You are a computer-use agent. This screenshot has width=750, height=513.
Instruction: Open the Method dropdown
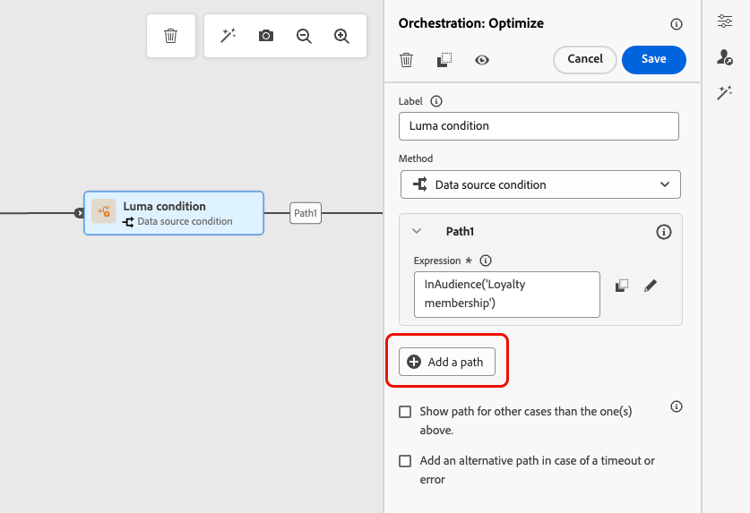pos(540,185)
